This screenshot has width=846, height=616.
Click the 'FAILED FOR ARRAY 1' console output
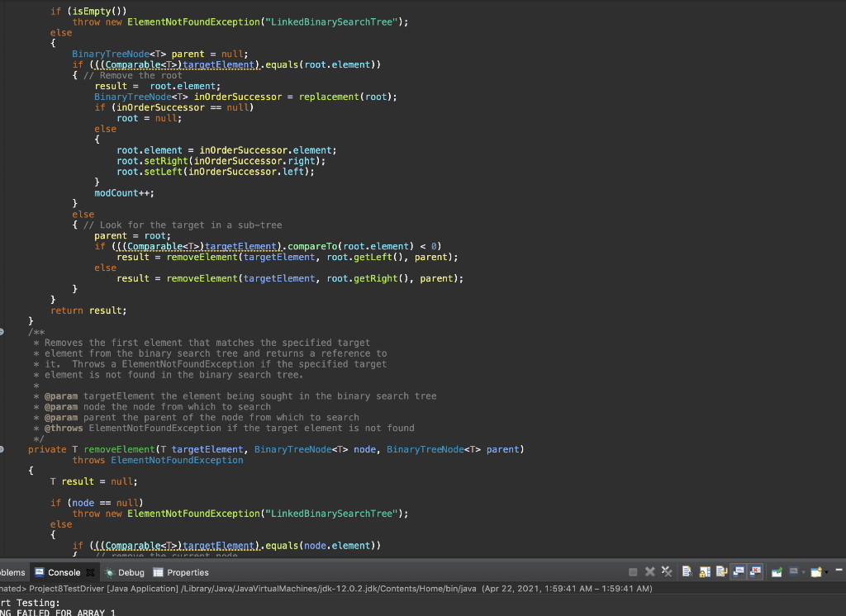66,613
